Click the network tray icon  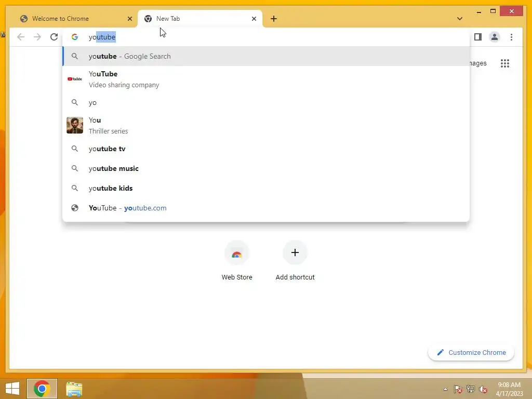[x=471, y=389]
